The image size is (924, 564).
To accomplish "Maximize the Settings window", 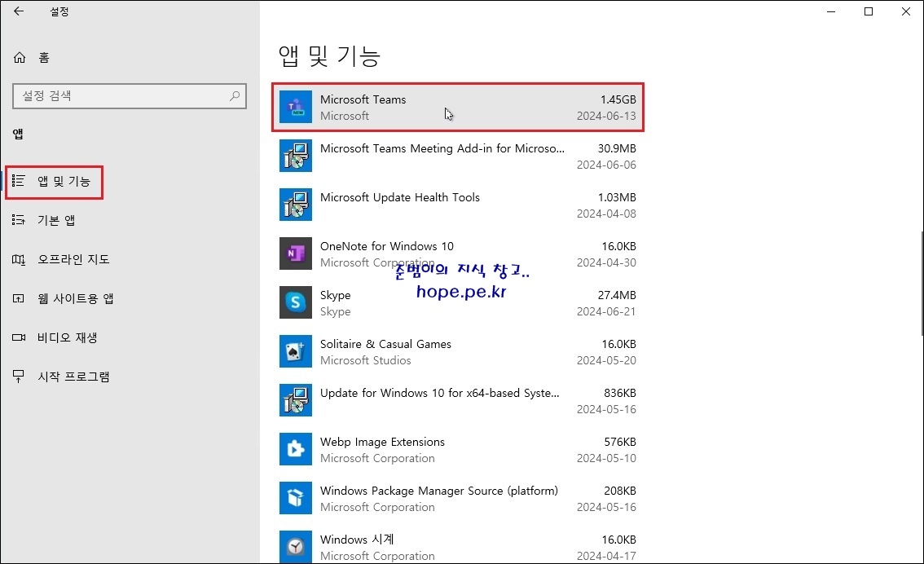I will 868,11.
